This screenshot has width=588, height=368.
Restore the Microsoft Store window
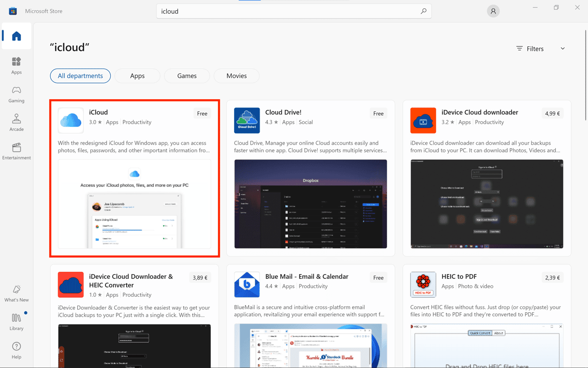coord(556,7)
